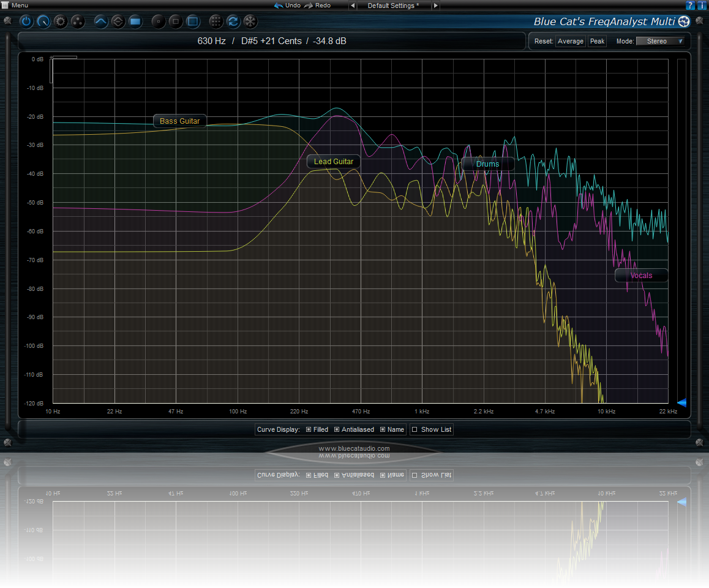Image resolution: width=709 pixels, height=588 pixels.
Task: Click the Vocals curve label
Action: [641, 276]
